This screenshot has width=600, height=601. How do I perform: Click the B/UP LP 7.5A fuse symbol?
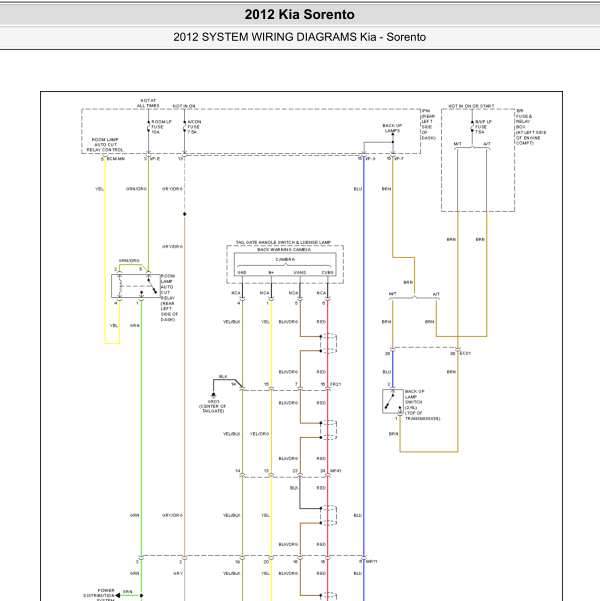[472, 126]
